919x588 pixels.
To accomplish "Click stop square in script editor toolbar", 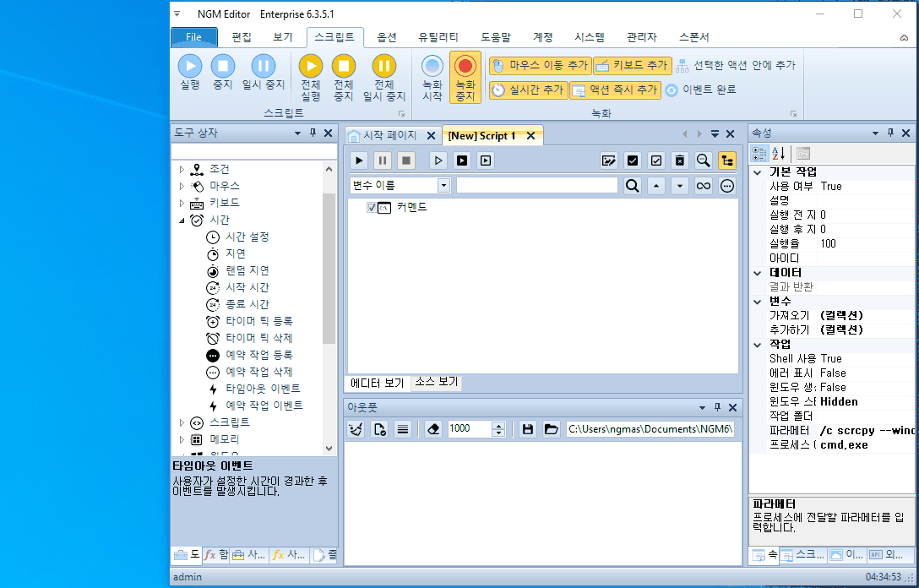I will (405, 160).
